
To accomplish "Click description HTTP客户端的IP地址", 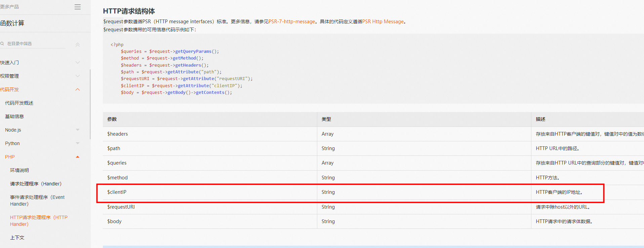I will (x=559, y=192).
